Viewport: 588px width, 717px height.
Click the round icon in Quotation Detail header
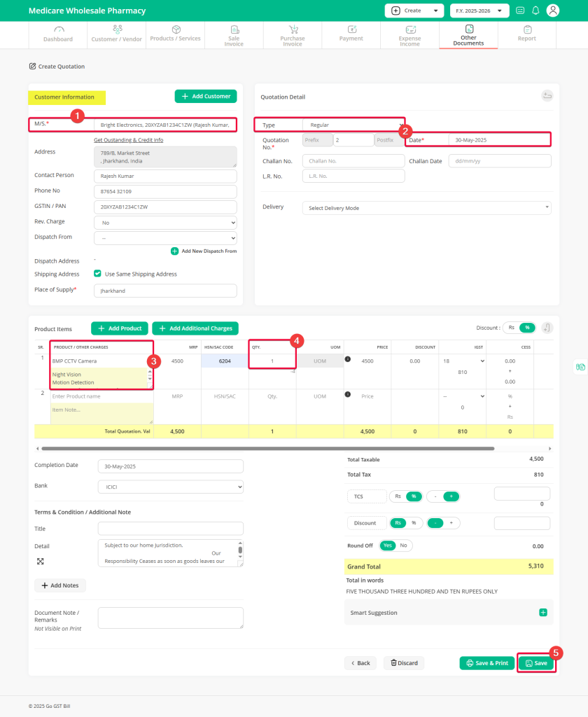coord(547,96)
